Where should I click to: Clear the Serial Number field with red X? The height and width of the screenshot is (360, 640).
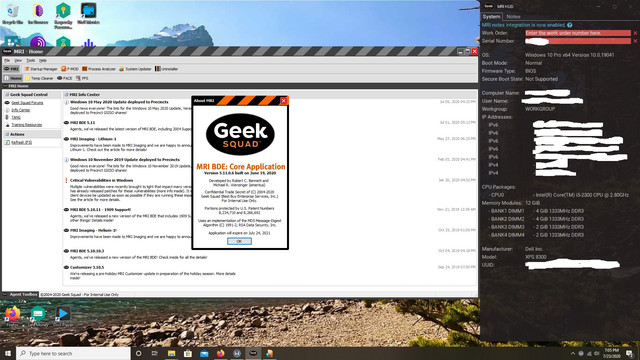tap(635, 41)
